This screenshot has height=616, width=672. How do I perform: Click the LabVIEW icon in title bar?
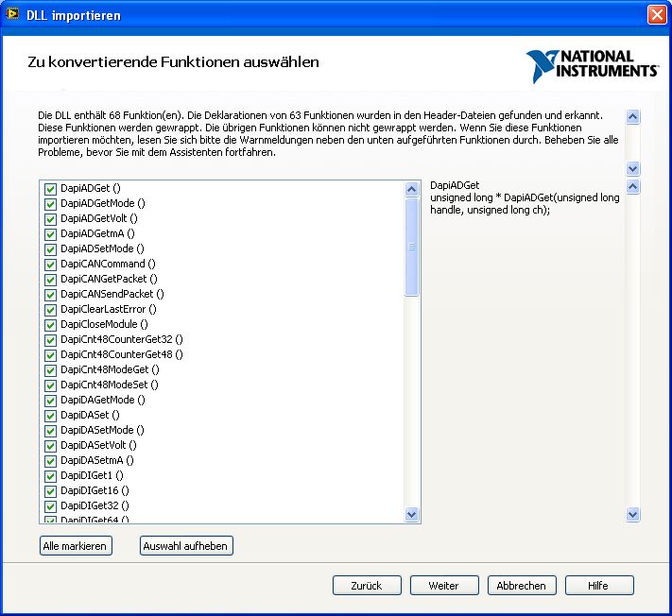[x=12, y=15]
